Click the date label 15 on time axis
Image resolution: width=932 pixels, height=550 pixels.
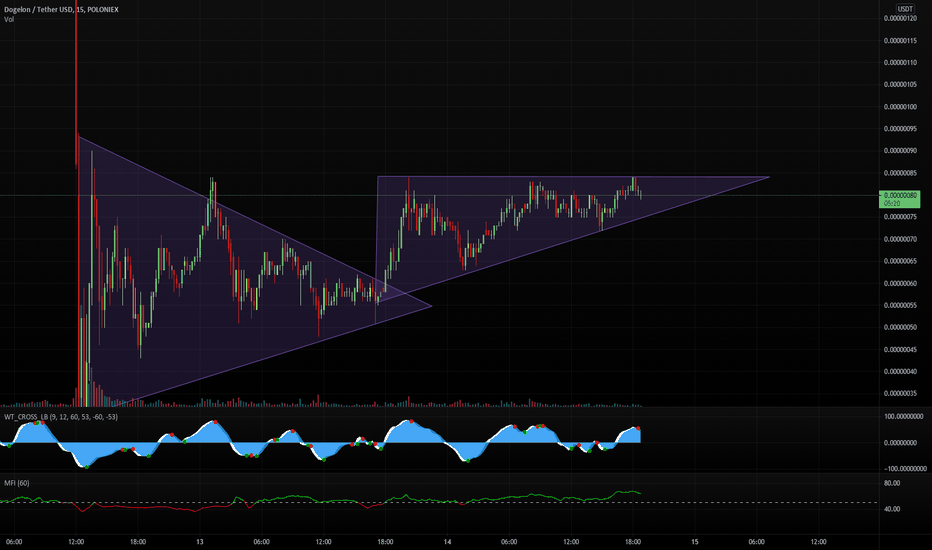tap(694, 542)
